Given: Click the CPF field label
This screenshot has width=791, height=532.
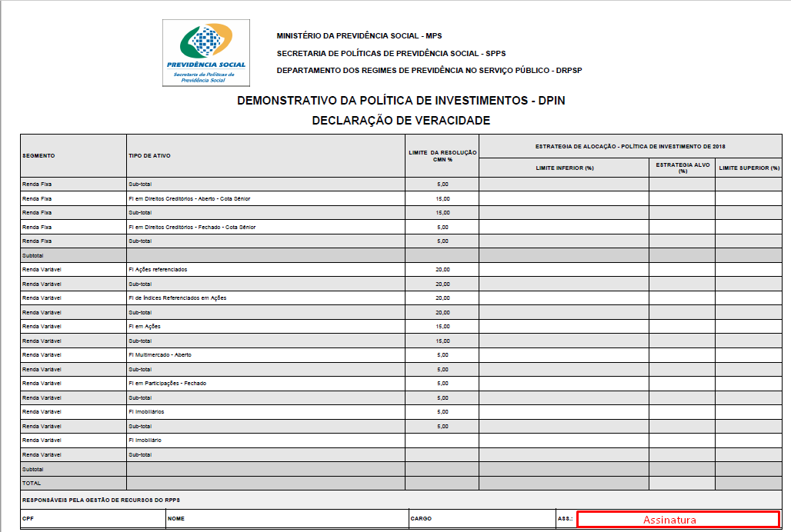Looking at the screenshot, I should (x=28, y=519).
